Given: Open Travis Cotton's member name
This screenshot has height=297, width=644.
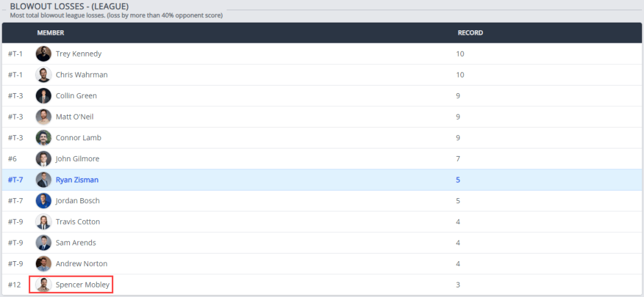Looking at the screenshot, I should coord(77,222).
